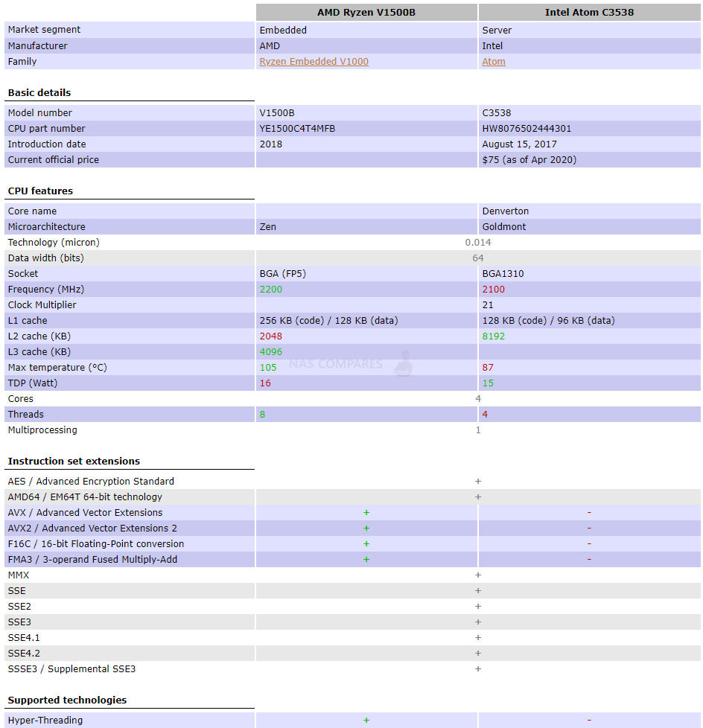Select the BGA1310 socket value

[x=503, y=273]
